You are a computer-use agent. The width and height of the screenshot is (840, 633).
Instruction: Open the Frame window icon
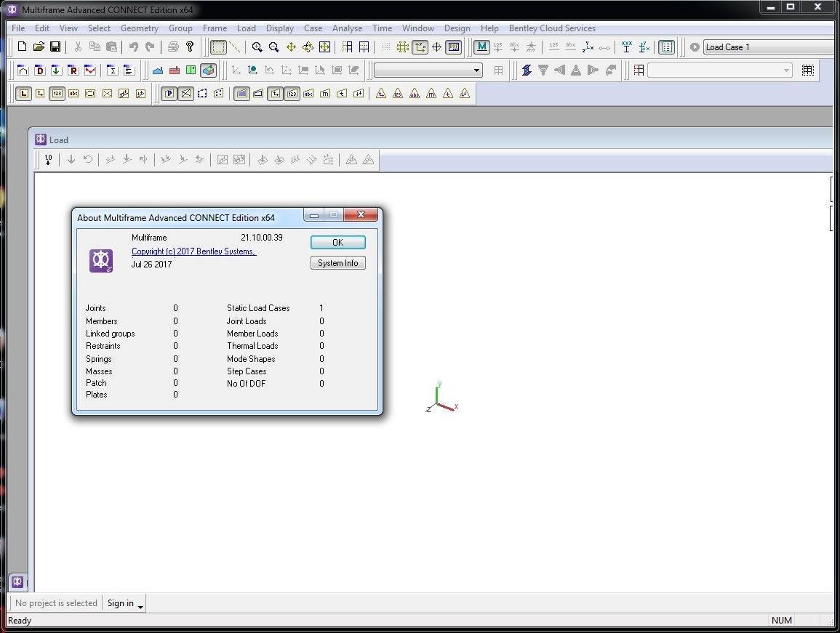[23, 70]
